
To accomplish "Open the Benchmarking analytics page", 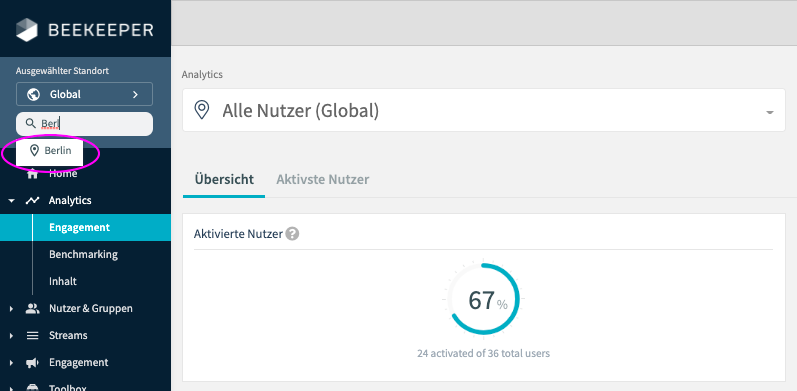I will coord(83,254).
